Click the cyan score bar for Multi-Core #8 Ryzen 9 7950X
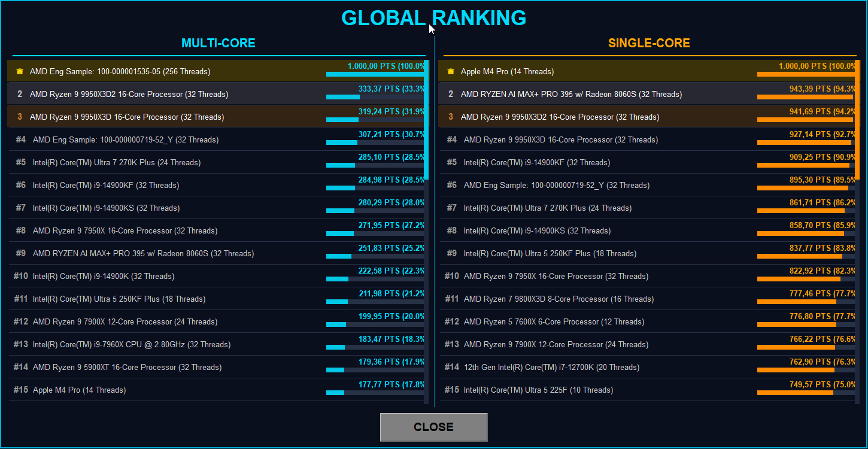The image size is (868, 449). [340, 233]
